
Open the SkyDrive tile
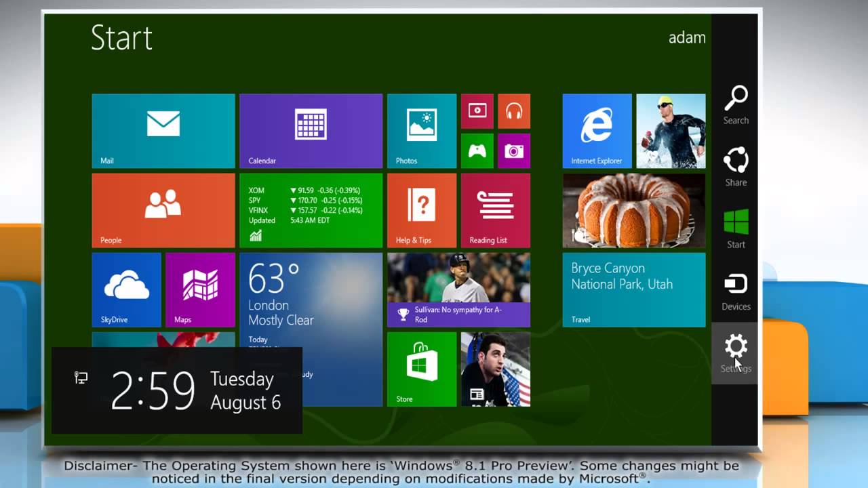[x=127, y=289]
